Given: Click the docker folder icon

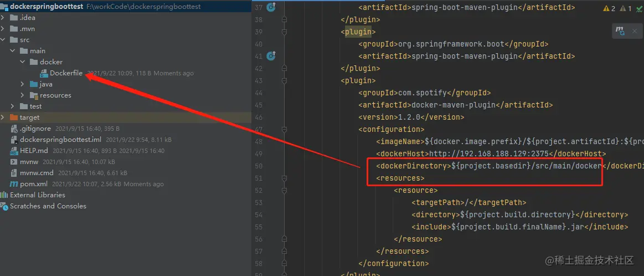Looking at the screenshot, I should click(34, 62).
